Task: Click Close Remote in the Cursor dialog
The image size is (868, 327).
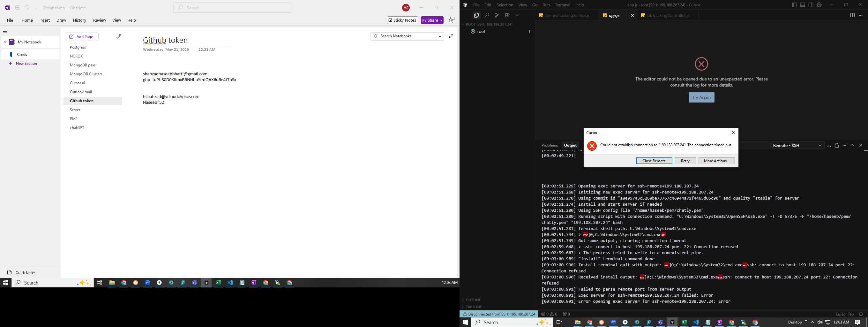Action: click(x=654, y=161)
